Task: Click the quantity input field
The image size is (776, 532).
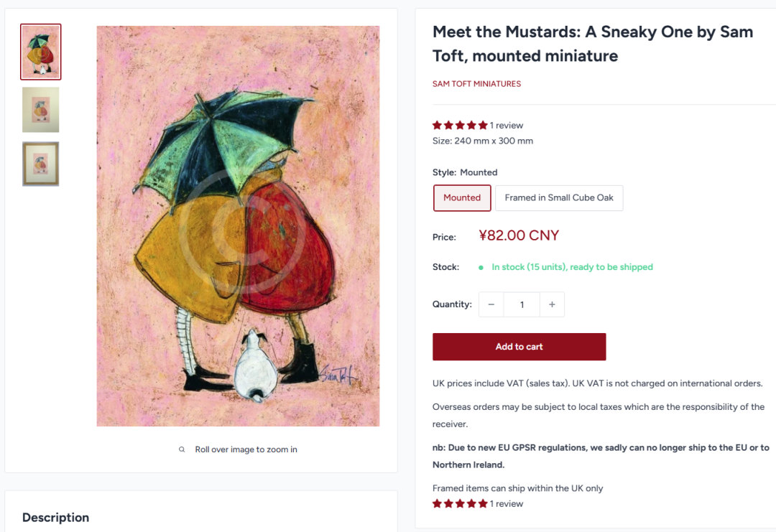Action: [x=522, y=304]
